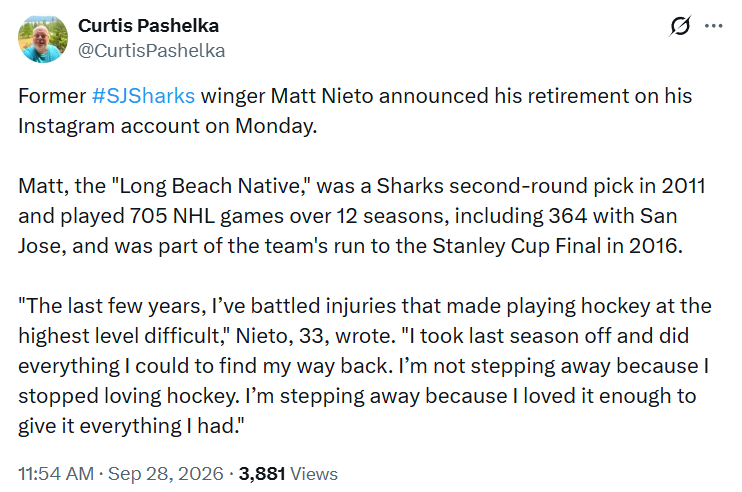
Task: Open the 3,881 Views count
Action: pos(288,474)
